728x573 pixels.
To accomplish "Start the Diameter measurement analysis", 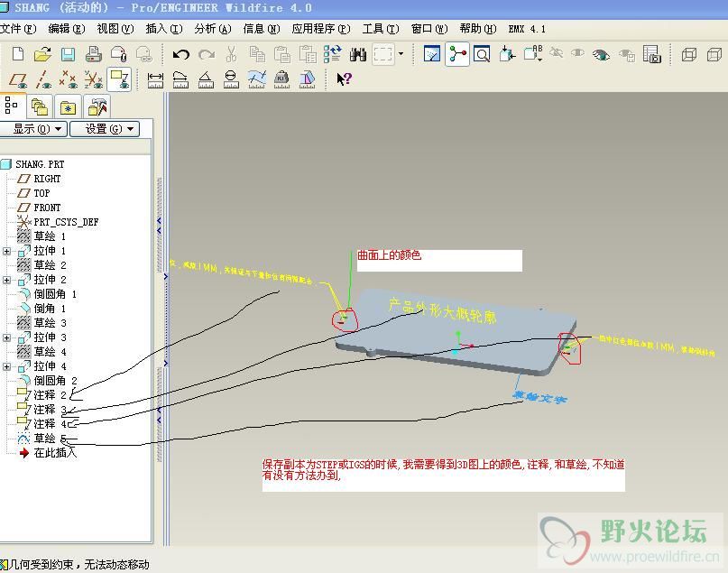I will tap(231, 79).
